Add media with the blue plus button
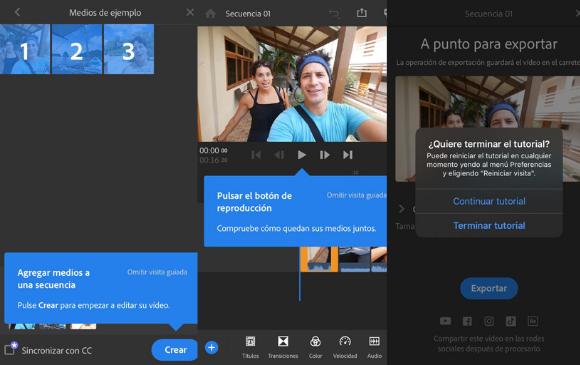This screenshot has width=580, height=365. tap(212, 348)
